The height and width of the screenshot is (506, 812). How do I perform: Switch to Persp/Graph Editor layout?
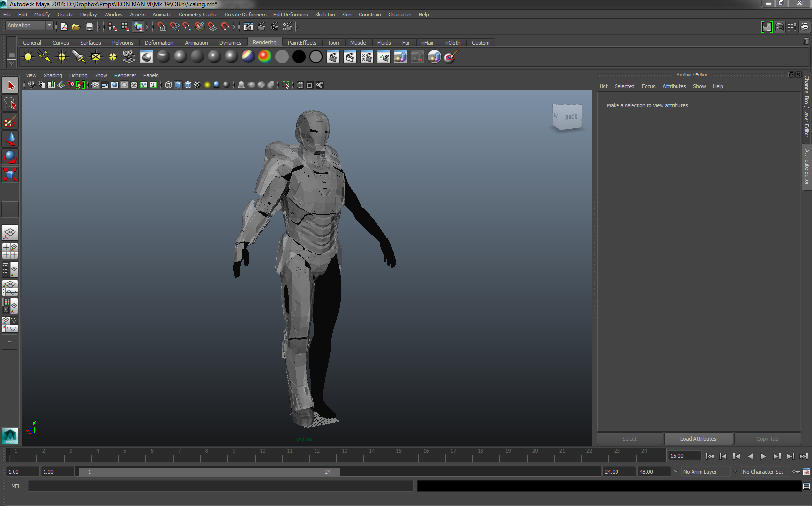[x=10, y=288]
